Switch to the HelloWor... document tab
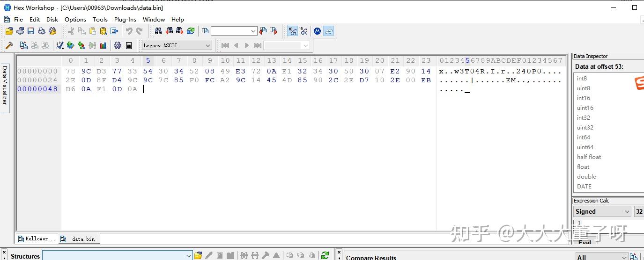Screen dimensions: 644x260 coord(37,238)
